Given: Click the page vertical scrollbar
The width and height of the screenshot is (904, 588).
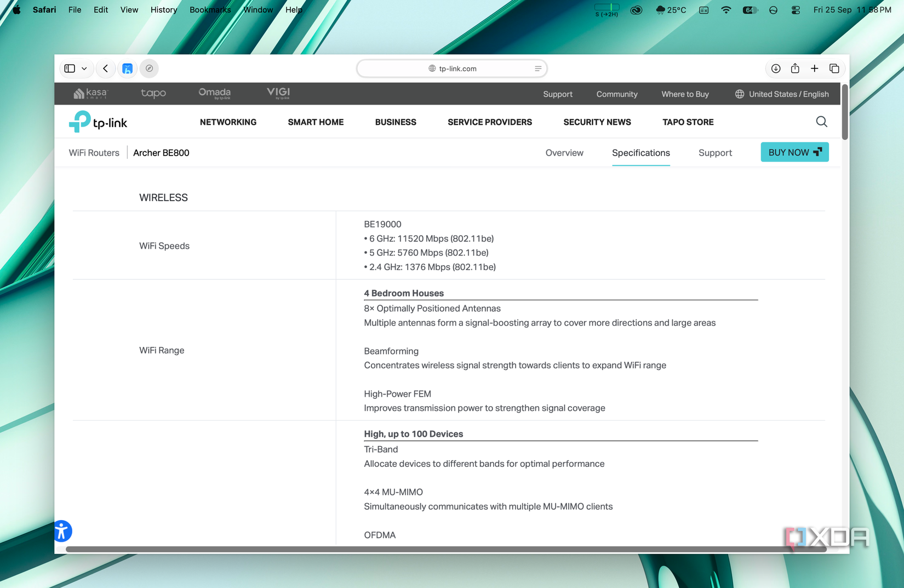Looking at the screenshot, I should point(845,113).
